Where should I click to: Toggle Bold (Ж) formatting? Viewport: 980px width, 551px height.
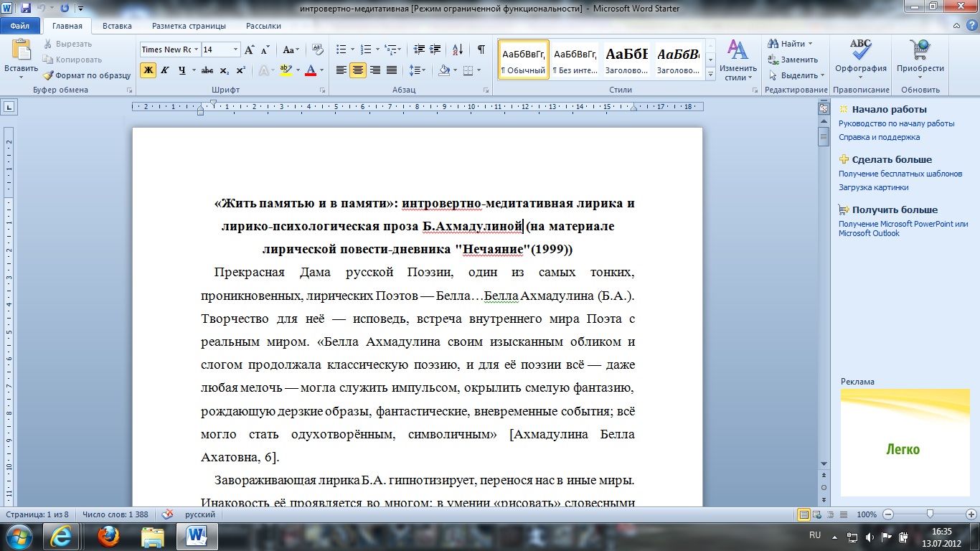148,70
